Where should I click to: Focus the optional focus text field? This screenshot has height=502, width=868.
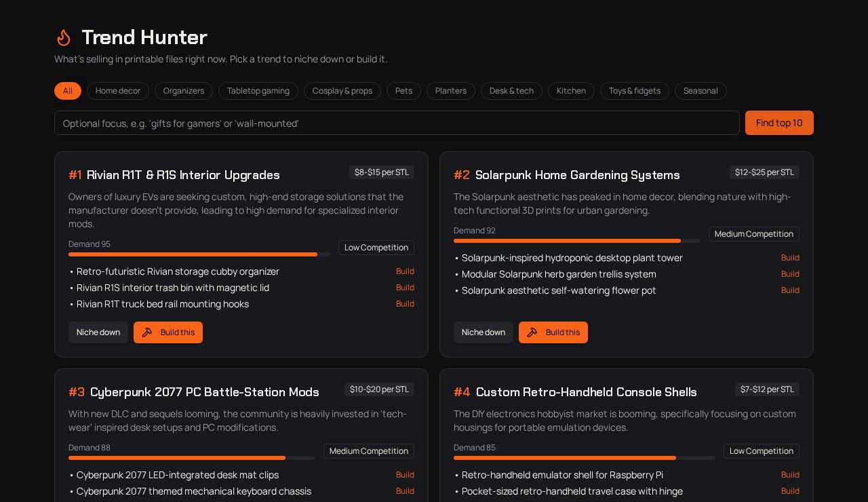[x=397, y=123]
